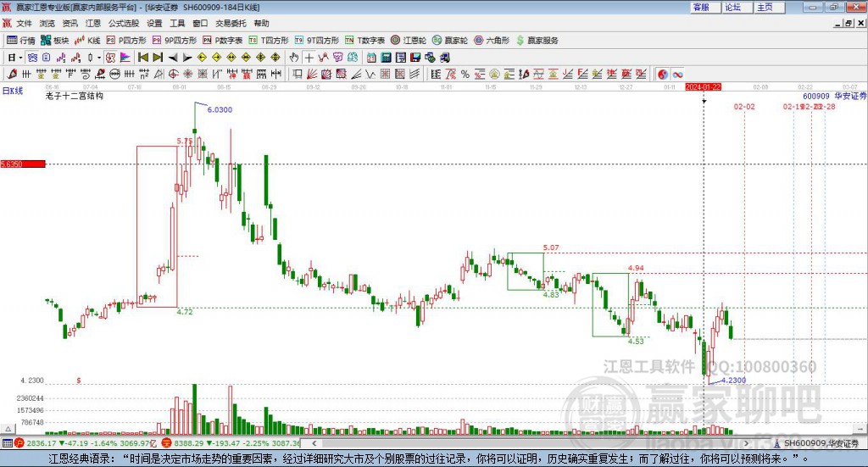Open the 资讯 menu

coord(70,23)
